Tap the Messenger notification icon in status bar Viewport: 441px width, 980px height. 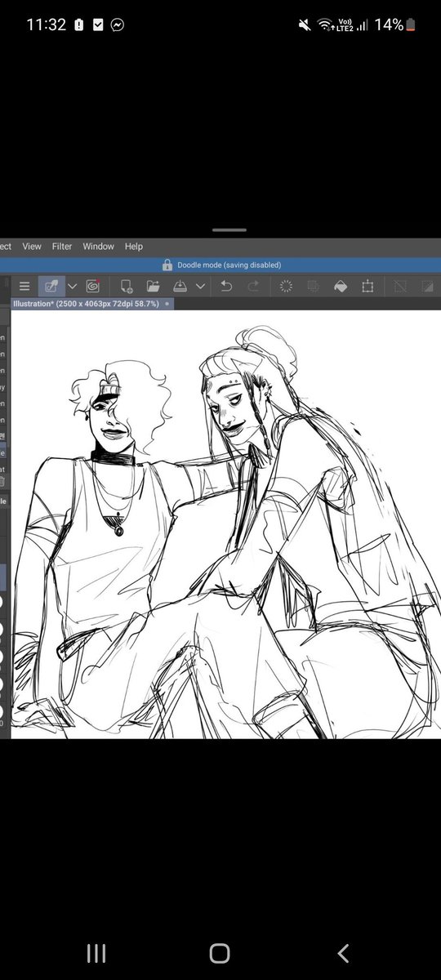[x=118, y=25]
